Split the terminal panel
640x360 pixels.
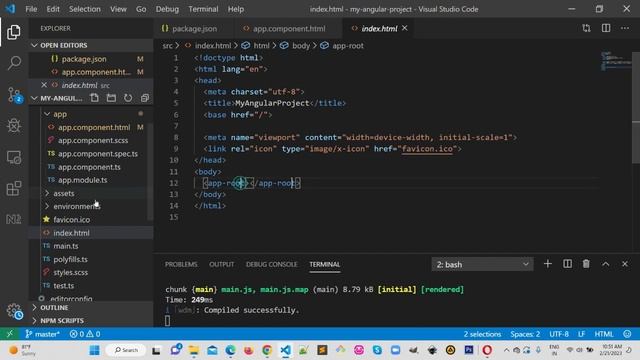(x=567, y=264)
